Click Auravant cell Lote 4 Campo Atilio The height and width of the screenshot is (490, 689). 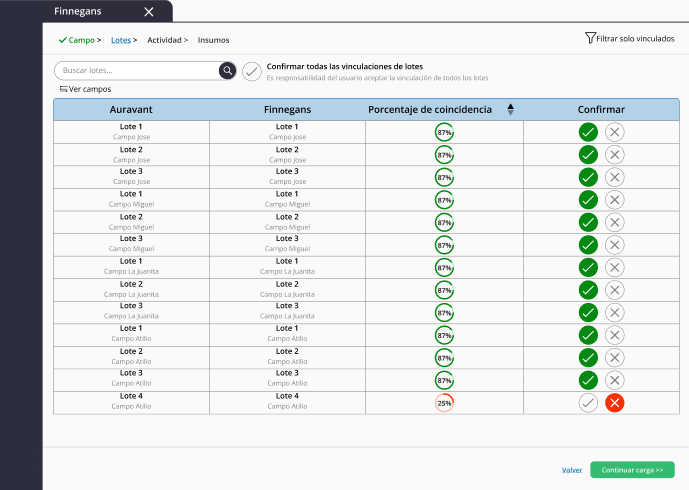tap(131, 403)
